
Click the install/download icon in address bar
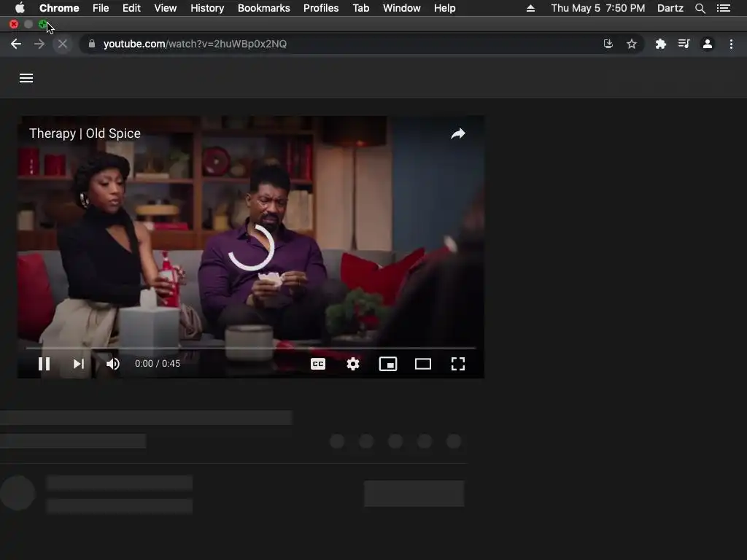tap(608, 44)
